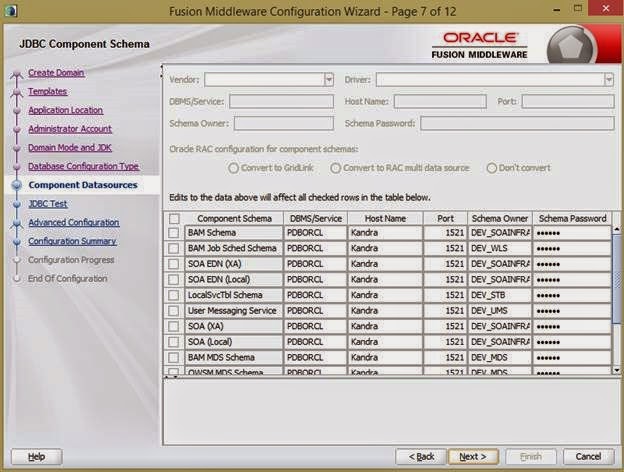Click the wizard application icon in title bar
Viewport: 624px width, 472px height.
pos(10,10)
